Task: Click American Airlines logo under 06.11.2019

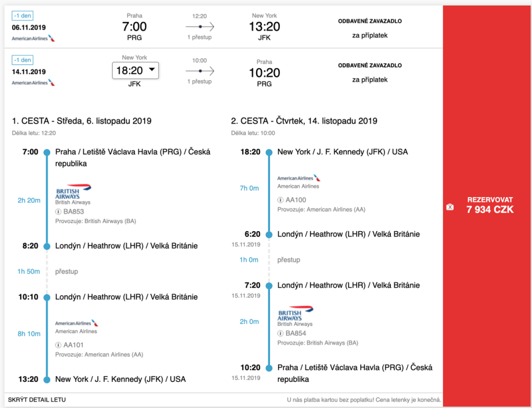Action: tap(34, 38)
